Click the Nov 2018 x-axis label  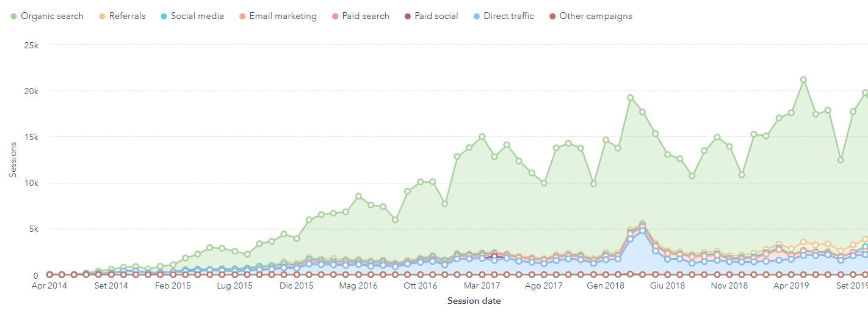point(729,285)
